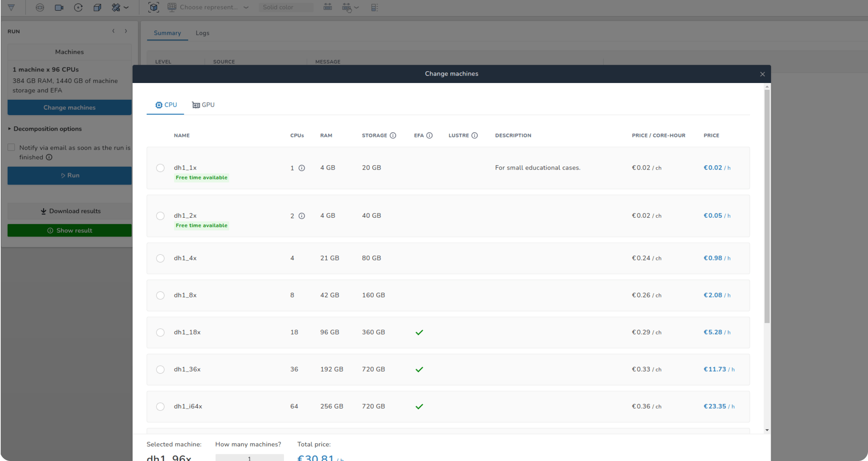Open the legend display icon on the toolbar

point(374,7)
